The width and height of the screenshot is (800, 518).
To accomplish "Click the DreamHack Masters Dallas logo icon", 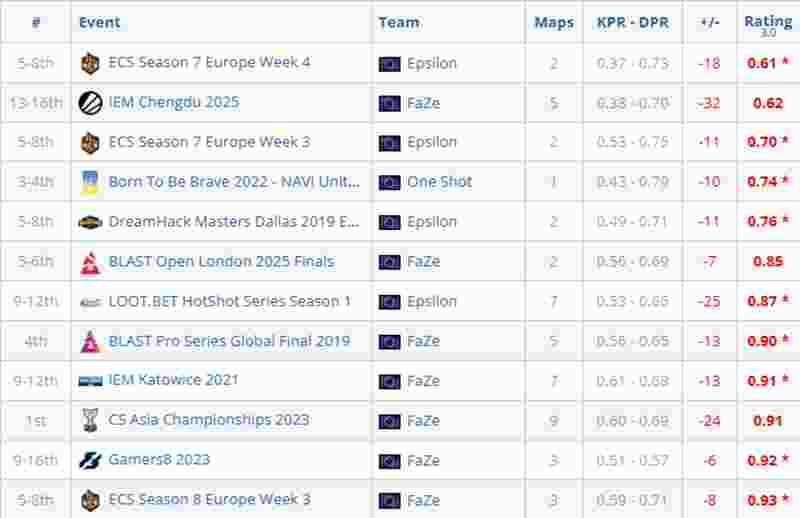I will point(90,222).
